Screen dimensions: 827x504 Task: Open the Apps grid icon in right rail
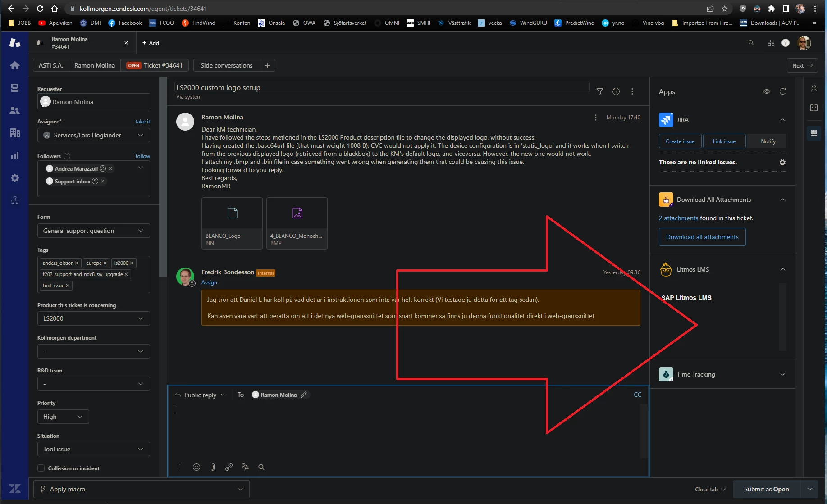pos(814,133)
